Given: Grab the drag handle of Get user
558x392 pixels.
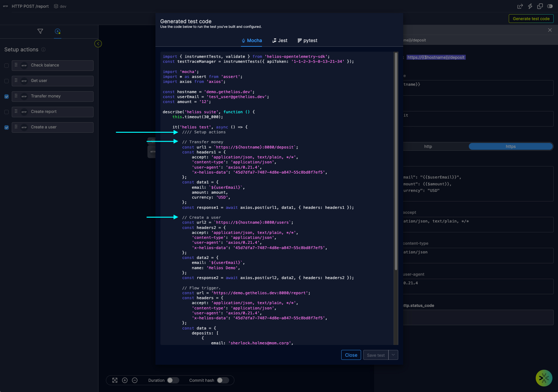Looking at the screenshot, I should (16, 80).
